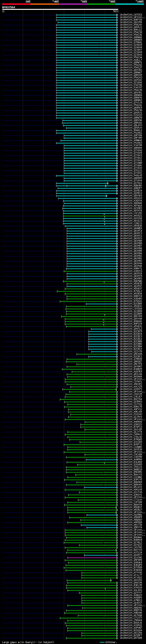Open hit UniRef100_C6TGC6
Screen dimensions: 146x644
pyautogui.click(x=131, y=15)
